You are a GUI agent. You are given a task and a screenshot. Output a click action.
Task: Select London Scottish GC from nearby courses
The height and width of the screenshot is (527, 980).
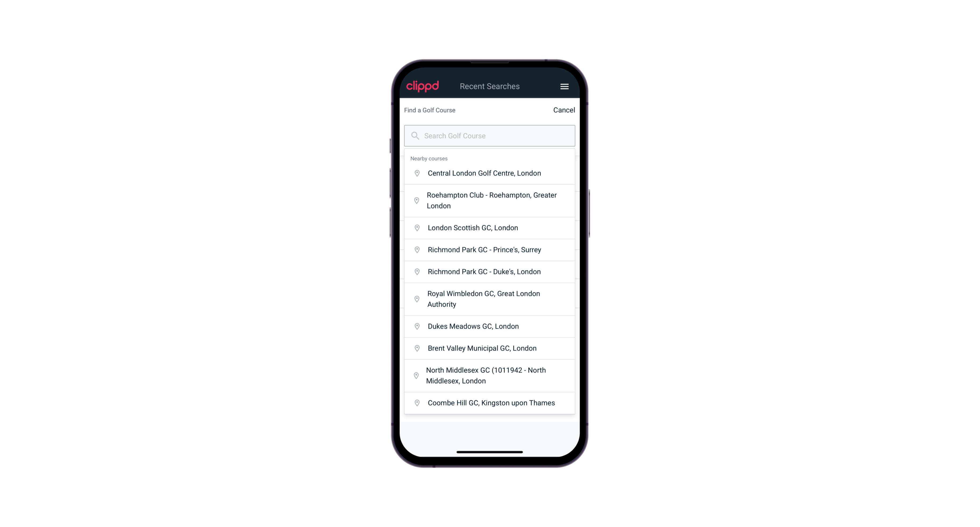point(489,228)
